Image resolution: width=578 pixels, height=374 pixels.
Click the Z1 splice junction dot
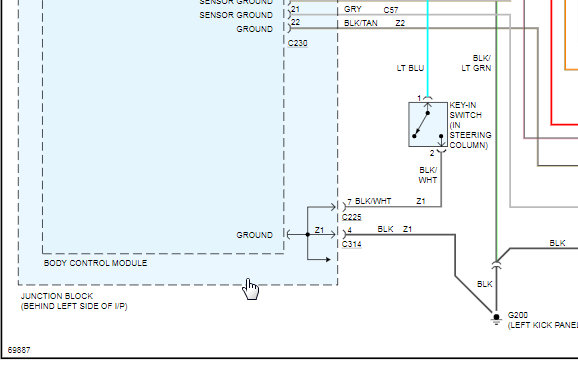coord(307,234)
